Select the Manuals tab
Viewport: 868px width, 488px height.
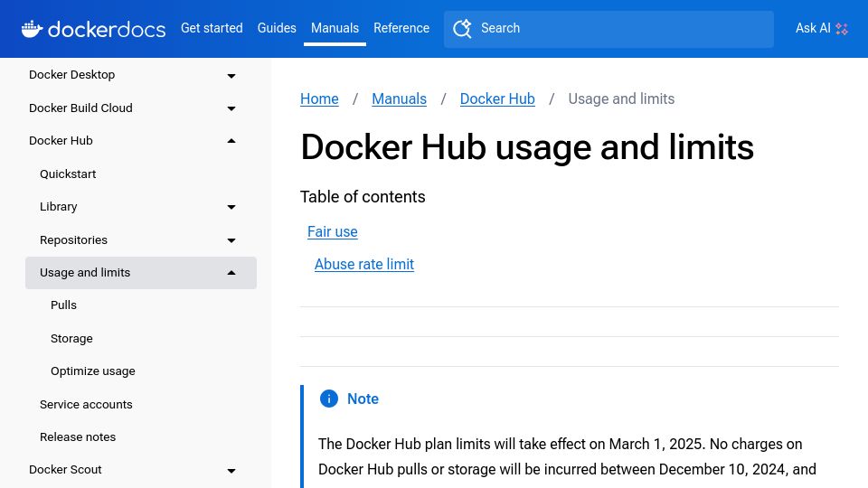point(335,28)
